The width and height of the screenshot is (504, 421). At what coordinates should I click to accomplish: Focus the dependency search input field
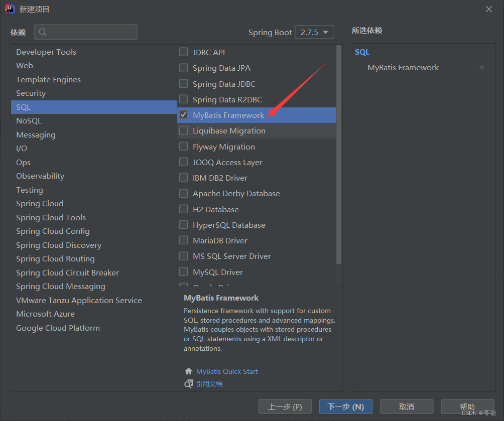pos(85,32)
